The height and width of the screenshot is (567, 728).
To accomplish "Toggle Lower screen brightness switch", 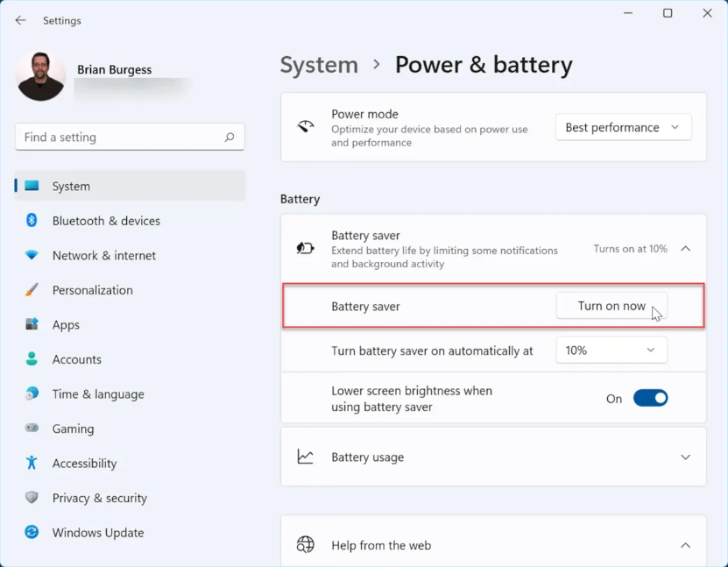I will pos(650,398).
